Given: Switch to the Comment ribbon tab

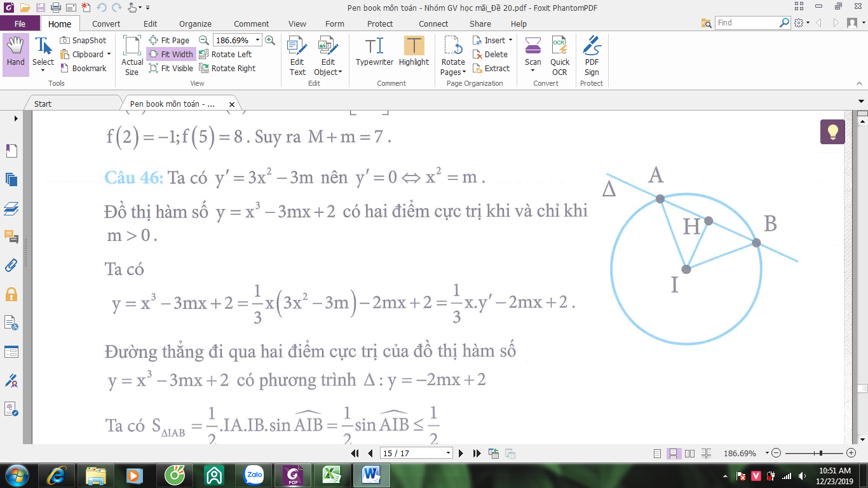Looking at the screenshot, I should [x=251, y=24].
